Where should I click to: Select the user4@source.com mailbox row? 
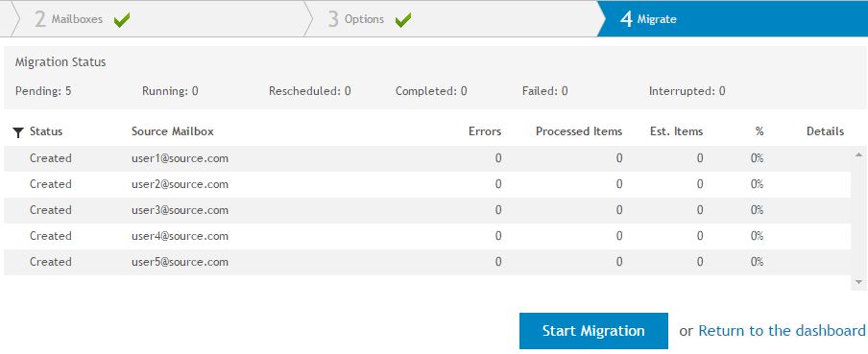[427, 236]
